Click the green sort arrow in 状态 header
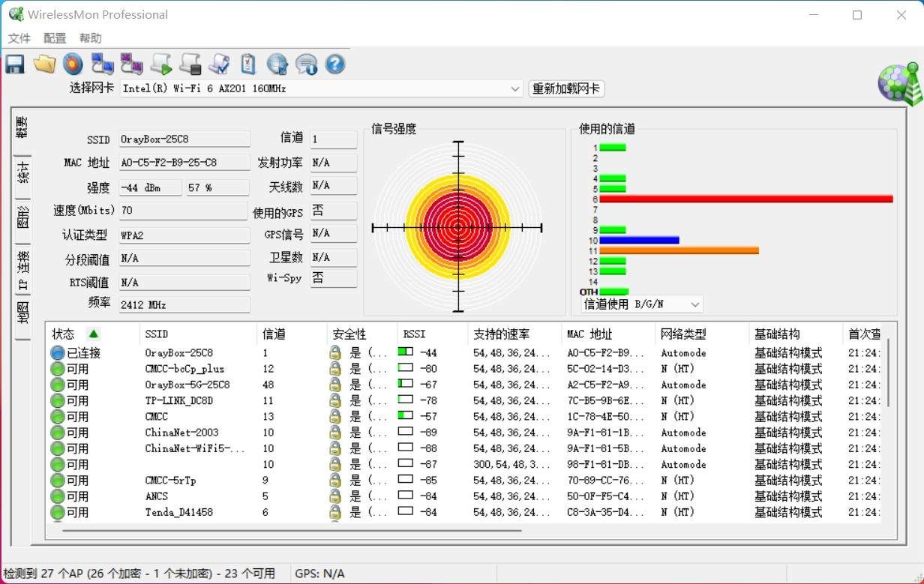Screen dimensions: 924x584 [93, 334]
